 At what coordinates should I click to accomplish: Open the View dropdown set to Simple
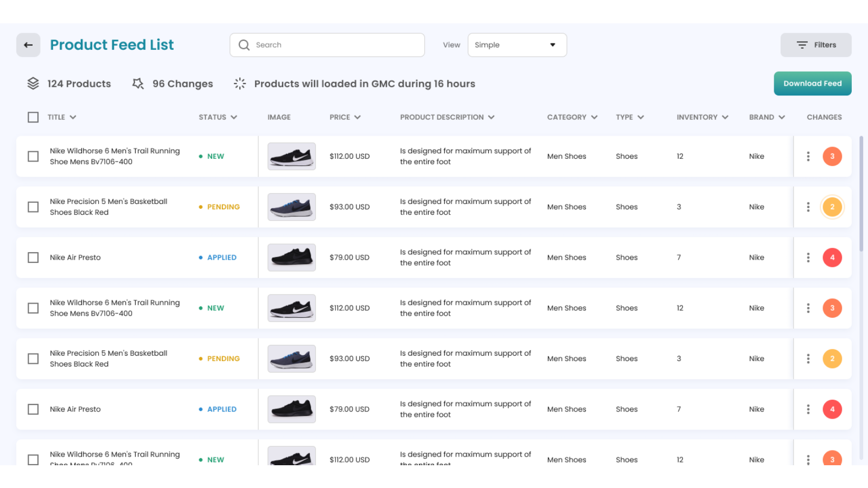pyautogui.click(x=517, y=45)
